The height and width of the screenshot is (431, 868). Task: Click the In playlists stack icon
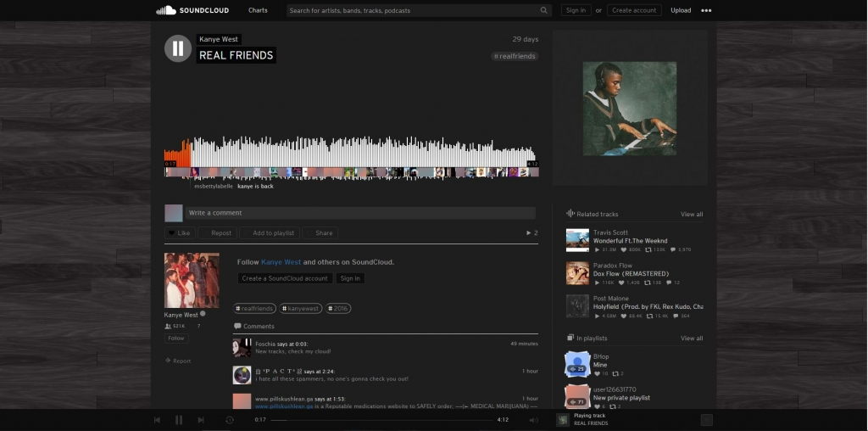pos(570,338)
